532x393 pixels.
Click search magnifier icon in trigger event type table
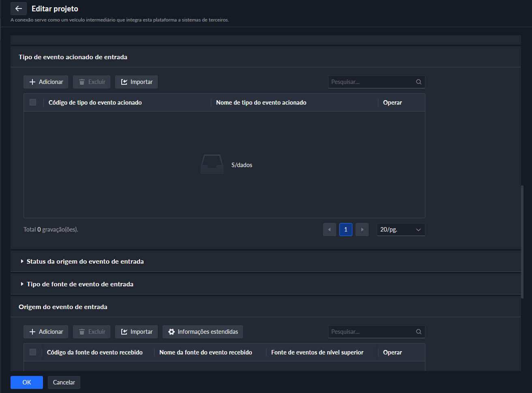pyautogui.click(x=418, y=82)
